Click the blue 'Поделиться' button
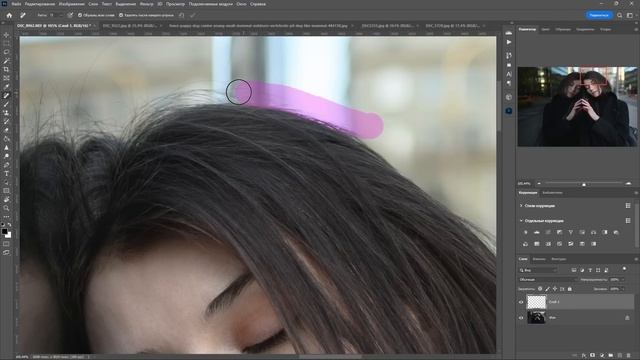This screenshot has width=640, height=360. [599, 15]
